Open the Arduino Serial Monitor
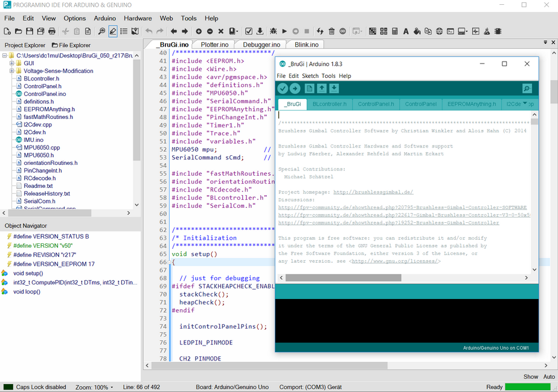The image size is (558, 392). (x=527, y=89)
